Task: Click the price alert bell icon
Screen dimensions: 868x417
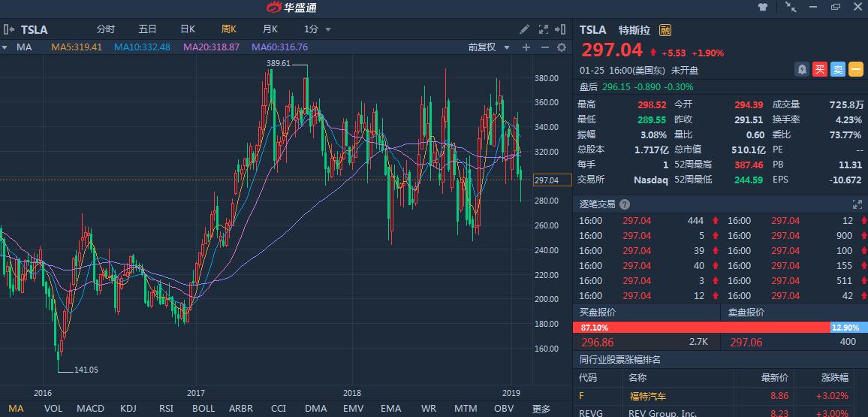Action: click(x=802, y=69)
